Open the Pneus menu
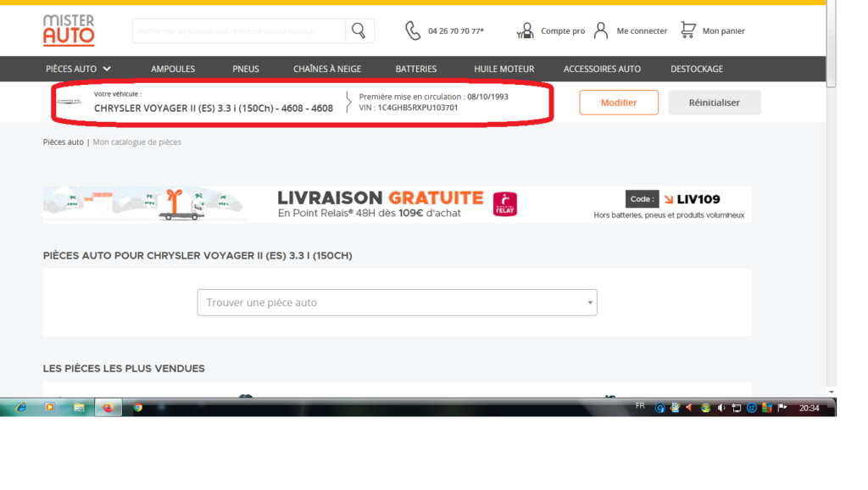 click(x=246, y=69)
